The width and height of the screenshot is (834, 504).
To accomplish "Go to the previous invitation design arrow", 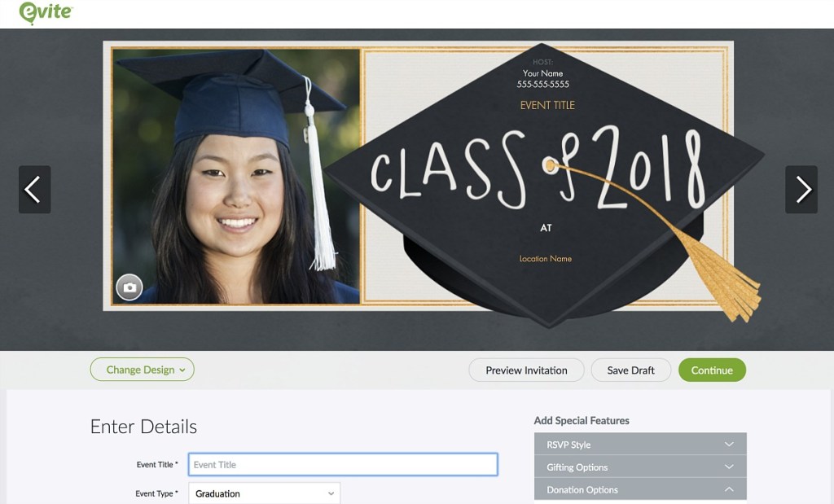I will click(x=34, y=190).
